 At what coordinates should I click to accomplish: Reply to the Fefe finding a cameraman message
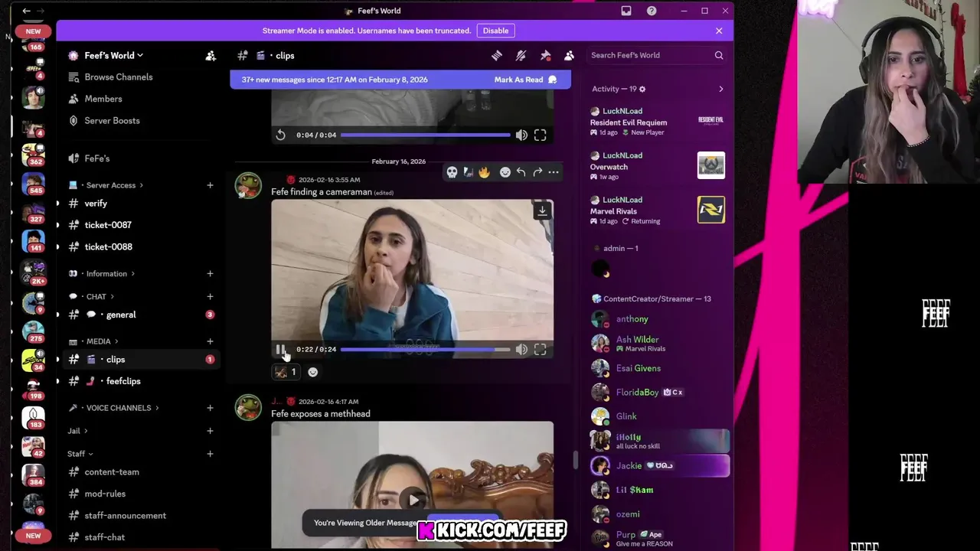pos(521,172)
